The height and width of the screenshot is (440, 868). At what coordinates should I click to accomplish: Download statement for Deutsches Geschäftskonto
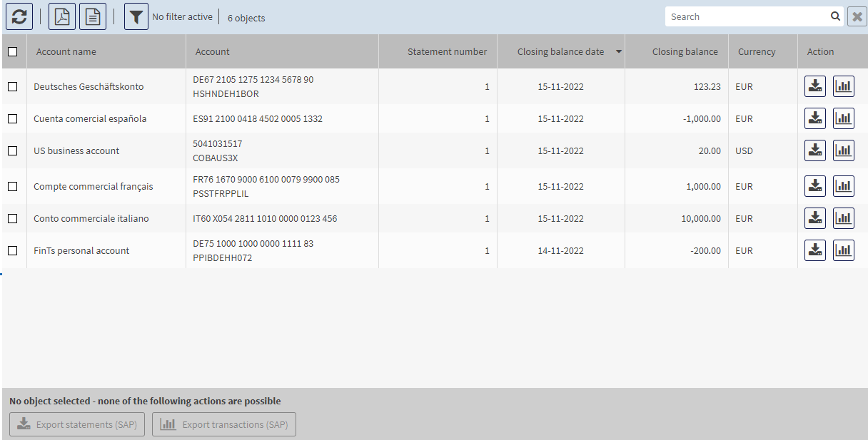[815, 86]
